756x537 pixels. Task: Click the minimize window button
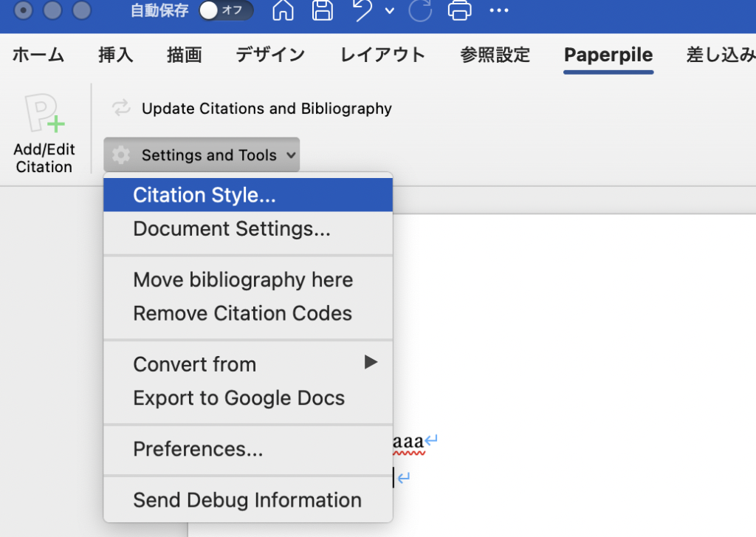(x=52, y=10)
